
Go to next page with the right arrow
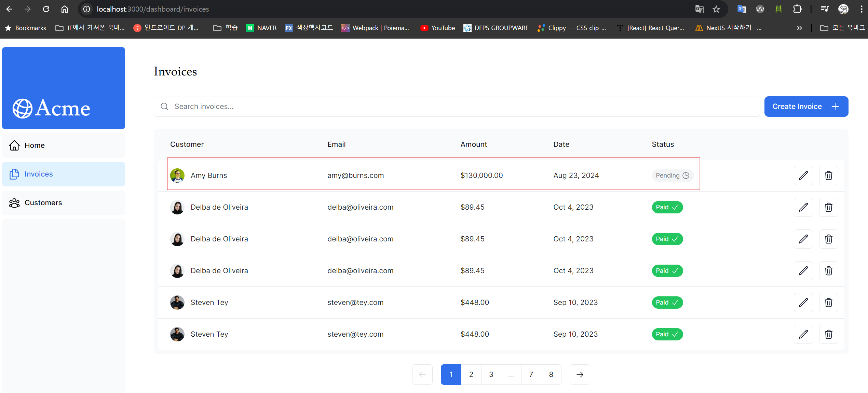point(580,375)
